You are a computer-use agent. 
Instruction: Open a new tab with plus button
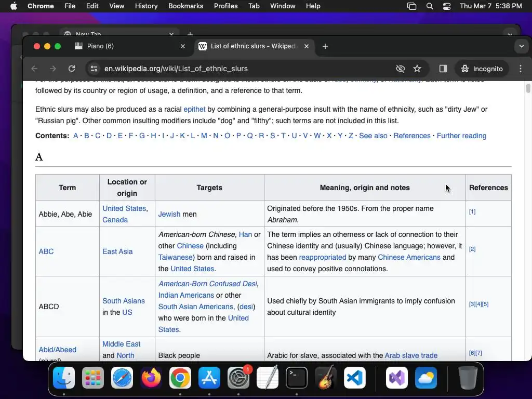pos(325,46)
